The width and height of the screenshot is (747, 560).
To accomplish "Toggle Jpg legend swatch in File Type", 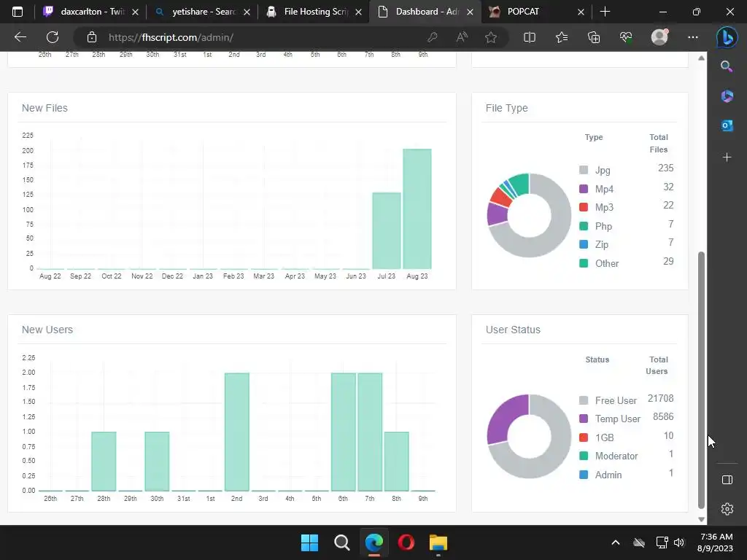I will point(584,170).
